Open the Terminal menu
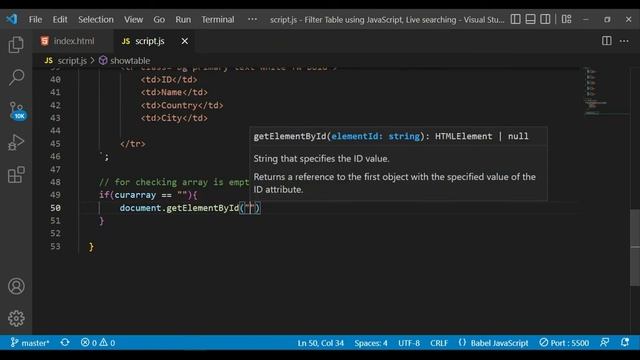 (218, 19)
